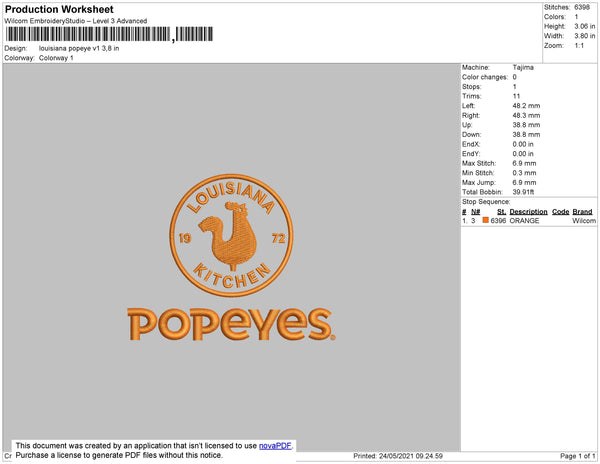
Task: Select the 'Production Worksheet' heading
Action: pyautogui.click(x=59, y=9)
